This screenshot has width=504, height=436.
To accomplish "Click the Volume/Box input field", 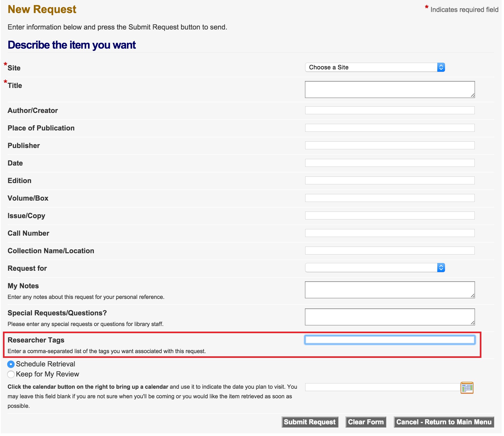I will pos(390,198).
